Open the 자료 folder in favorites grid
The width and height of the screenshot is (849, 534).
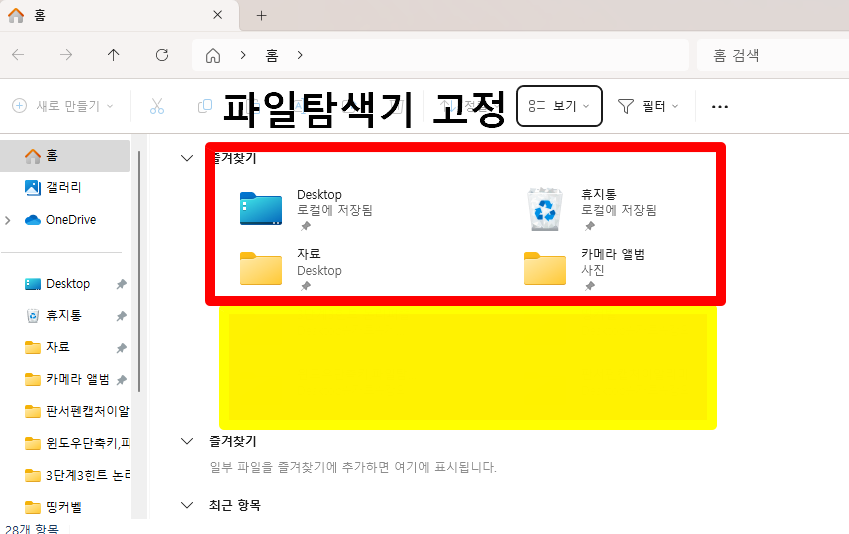(262, 269)
